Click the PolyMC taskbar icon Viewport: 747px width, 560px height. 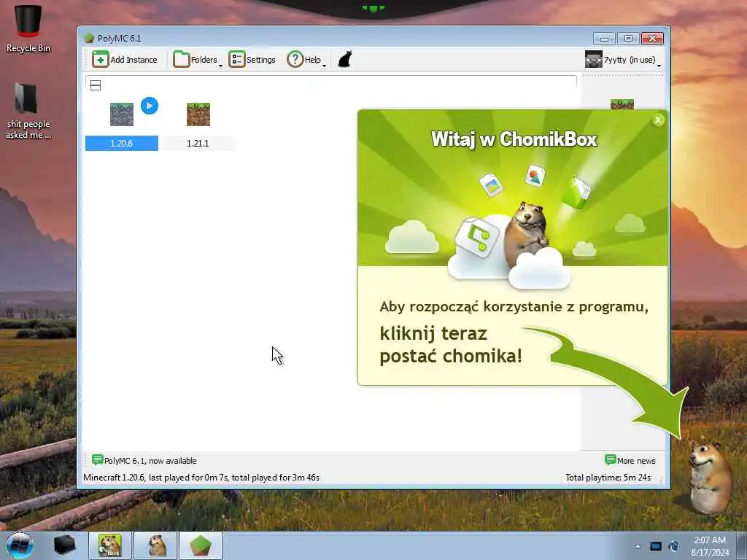(x=201, y=545)
